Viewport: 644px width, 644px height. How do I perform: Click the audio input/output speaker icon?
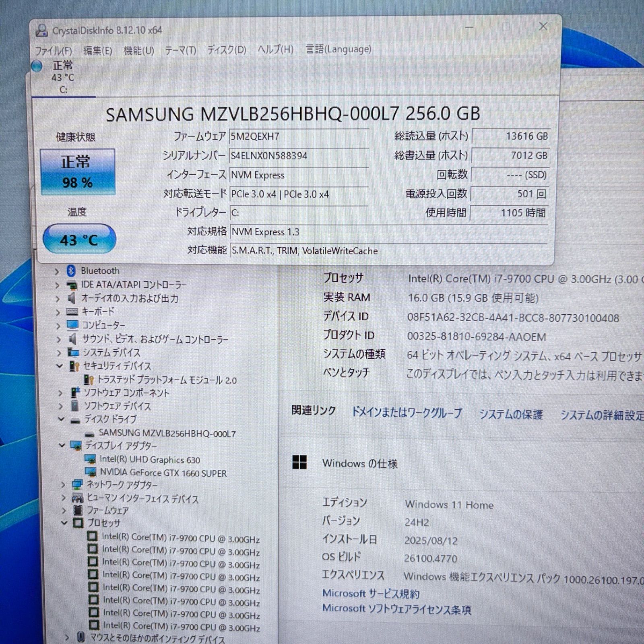coord(72,298)
